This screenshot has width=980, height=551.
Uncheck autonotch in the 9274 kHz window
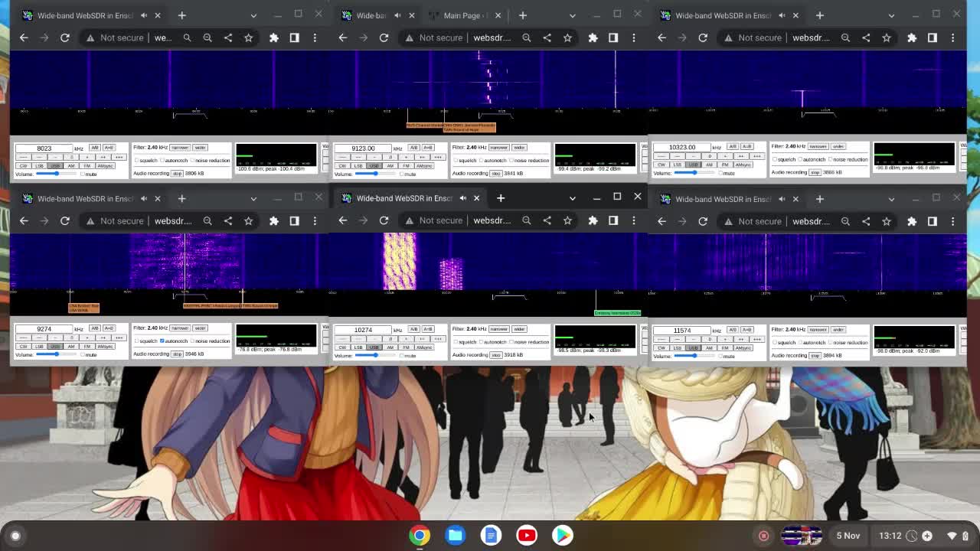[x=163, y=341]
